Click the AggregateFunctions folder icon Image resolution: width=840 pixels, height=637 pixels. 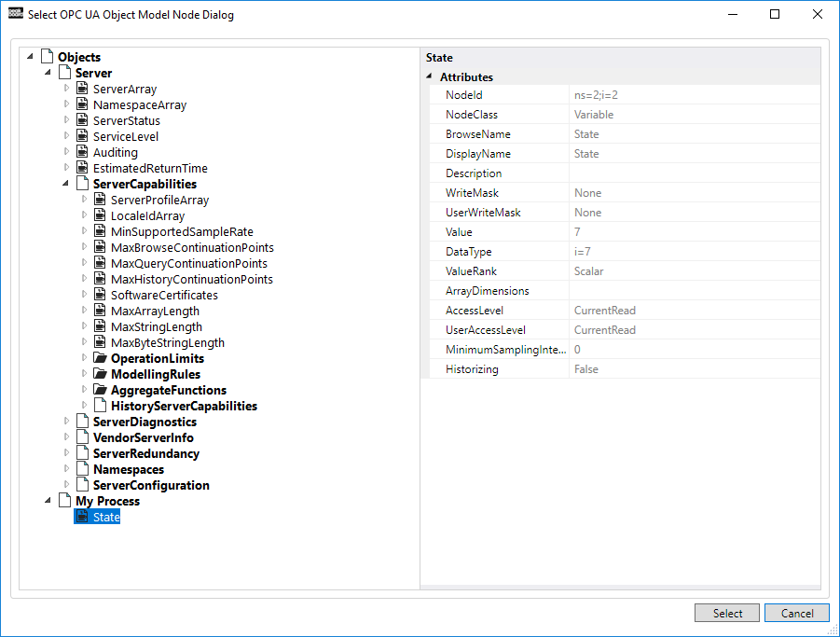pos(100,391)
